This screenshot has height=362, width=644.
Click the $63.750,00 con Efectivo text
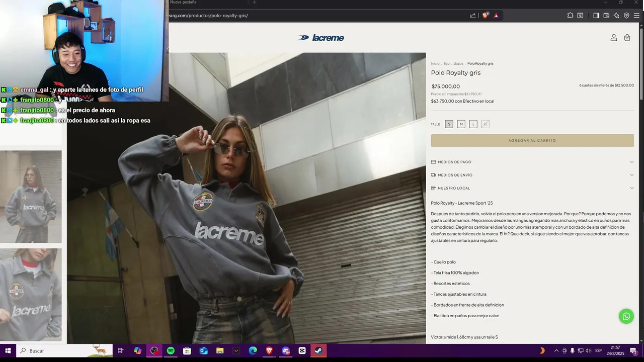click(x=462, y=101)
